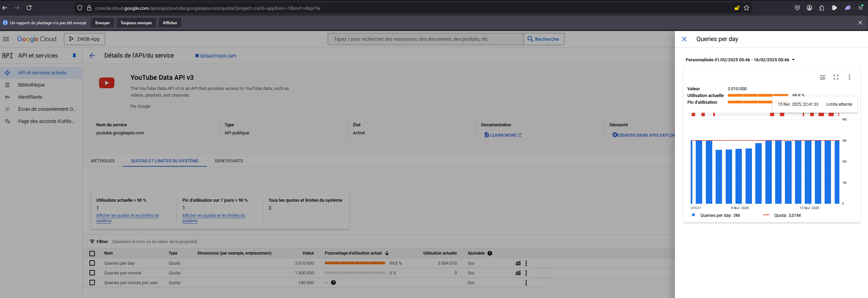Switch to the MÉTRIQUES tab

pos(103,161)
